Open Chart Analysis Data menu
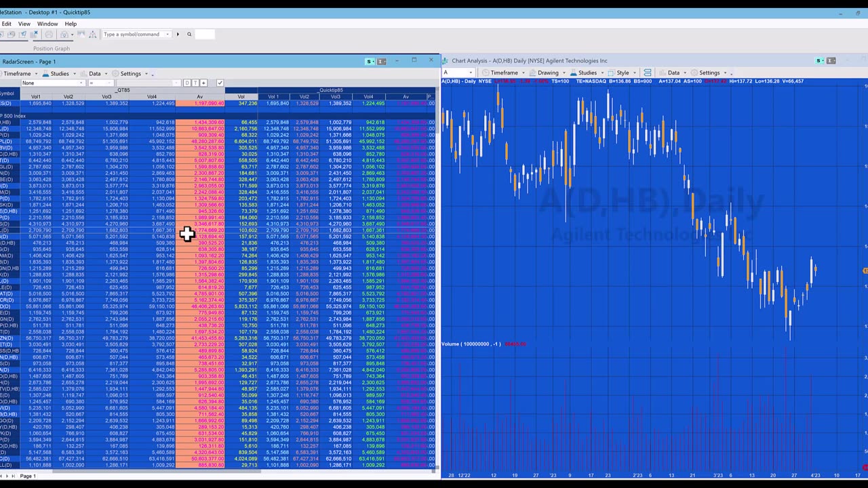The image size is (868, 488). point(671,73)
